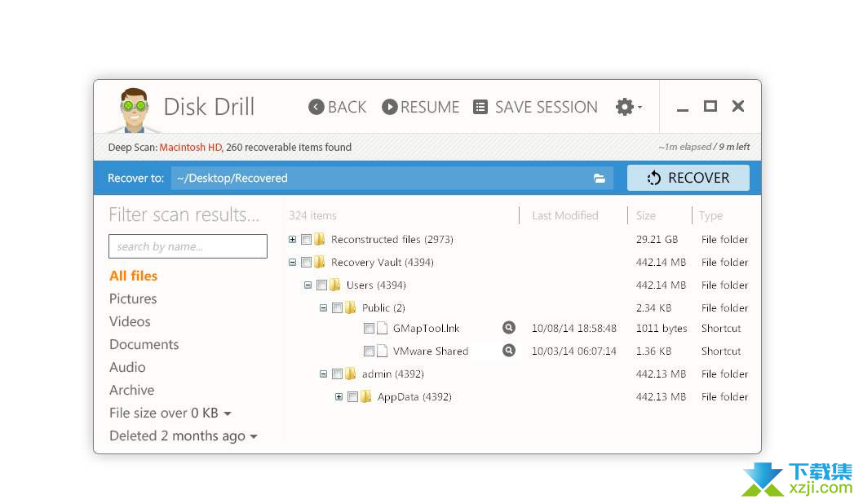863x504 pixels.
Task: Check the Public folder checkbox
Action: (x=338, y=308)
